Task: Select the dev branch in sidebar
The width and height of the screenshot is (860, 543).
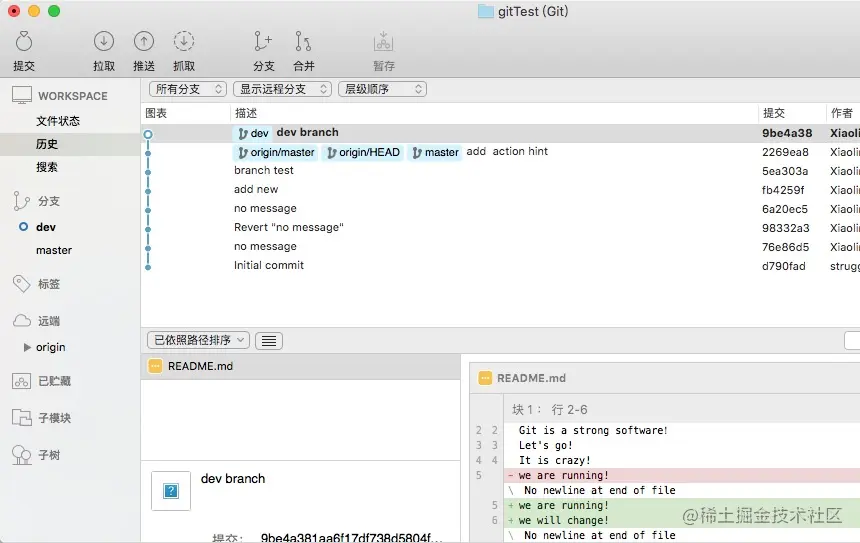Action: click(46, 227)
